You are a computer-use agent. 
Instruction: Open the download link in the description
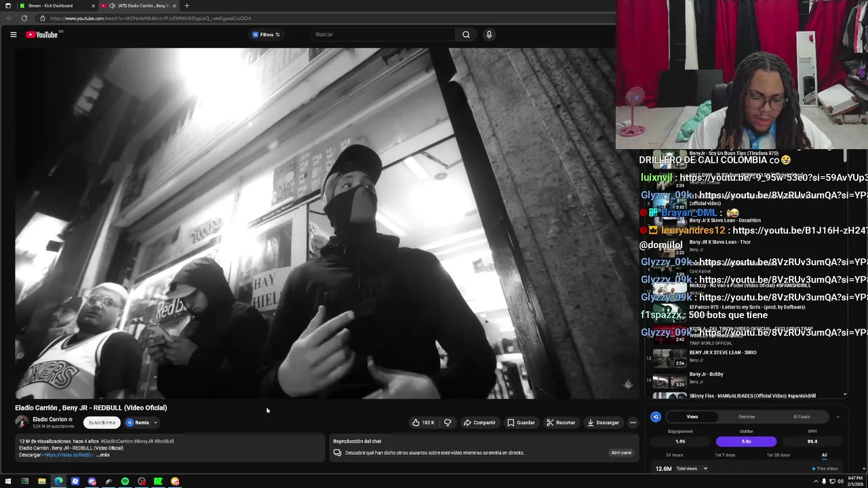point(68,455)
